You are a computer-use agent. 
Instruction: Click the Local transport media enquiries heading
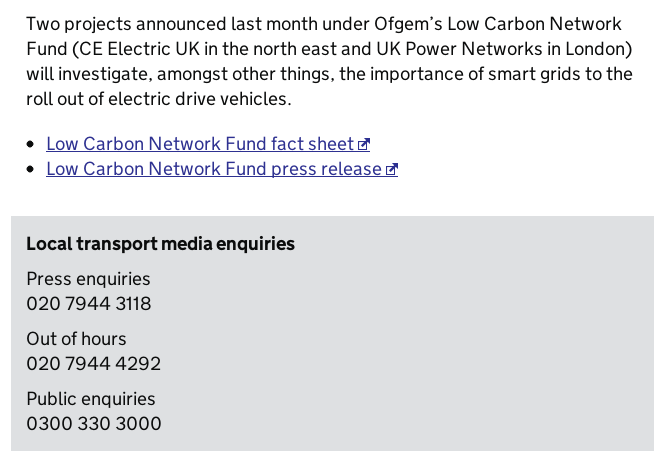(160, 244)
